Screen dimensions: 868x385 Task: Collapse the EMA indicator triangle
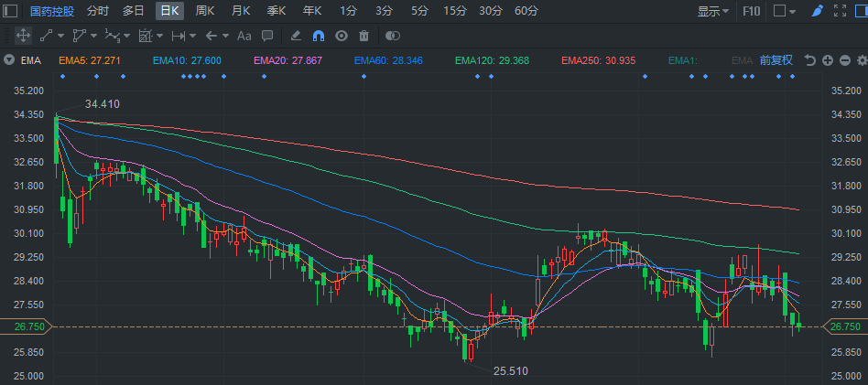point(9,60)
